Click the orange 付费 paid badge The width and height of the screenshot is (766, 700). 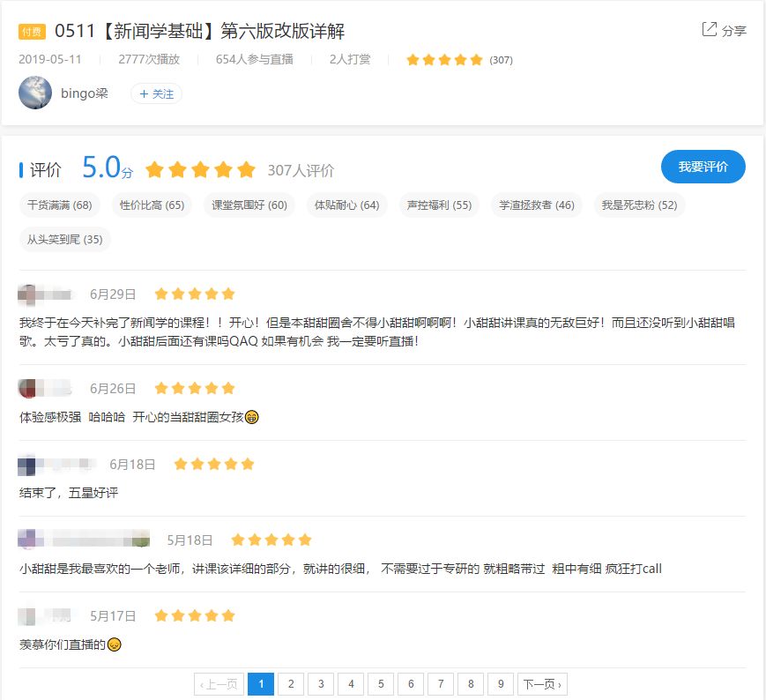coord(32,31)
